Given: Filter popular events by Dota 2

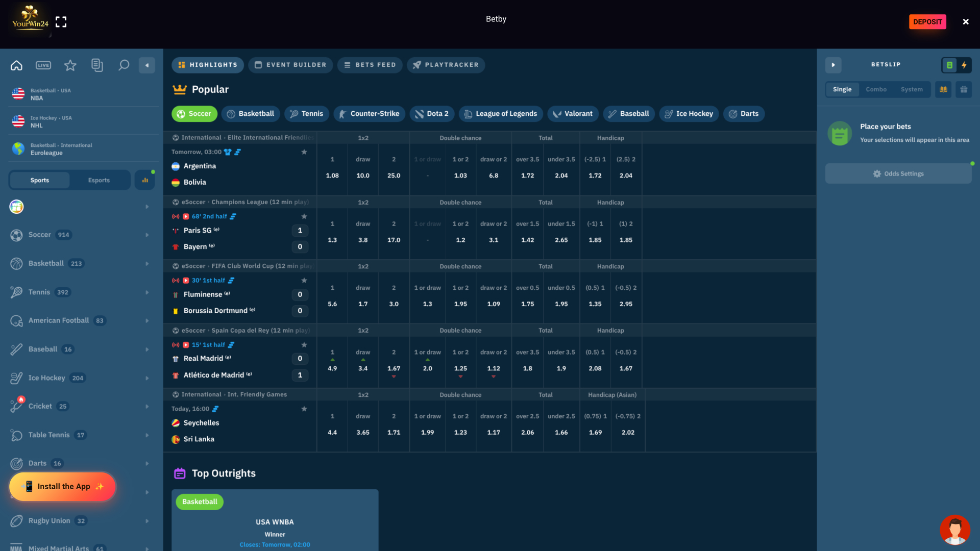Looking at the screenshot, I should click(432, 114).
